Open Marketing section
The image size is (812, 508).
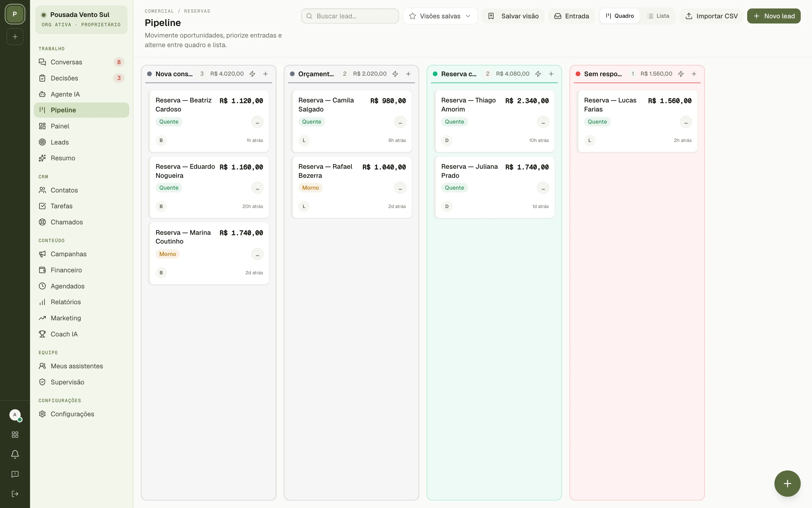click(x=81, y=318)
